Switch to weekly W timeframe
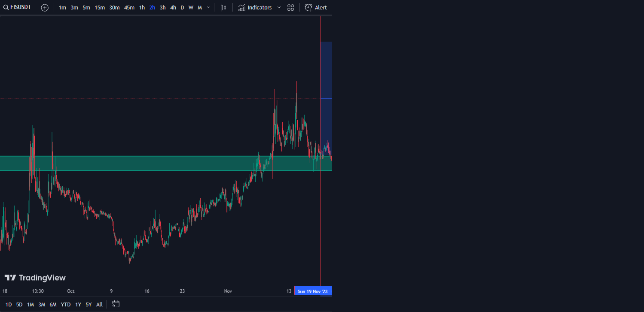Screen dimensions: 644x312 point(191,8)
